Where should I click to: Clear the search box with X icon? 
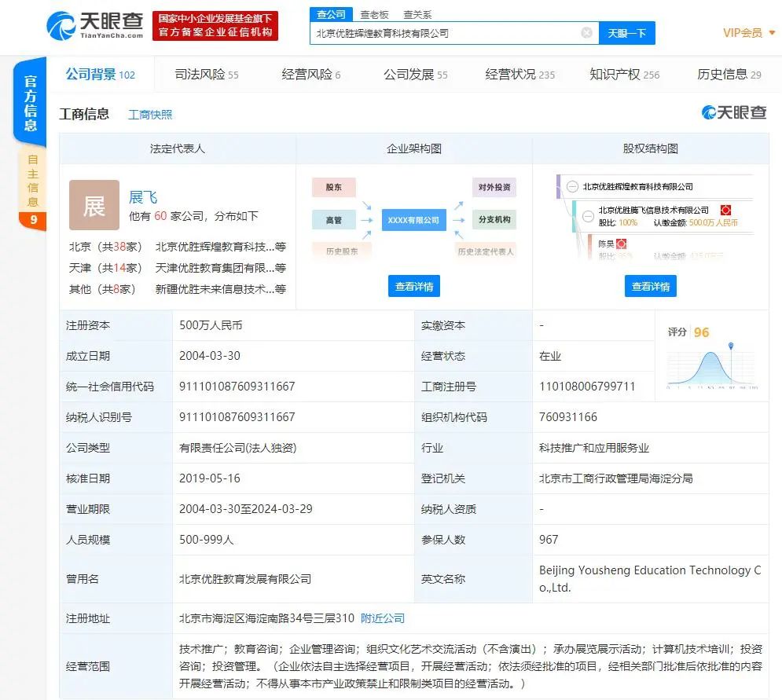586,33
